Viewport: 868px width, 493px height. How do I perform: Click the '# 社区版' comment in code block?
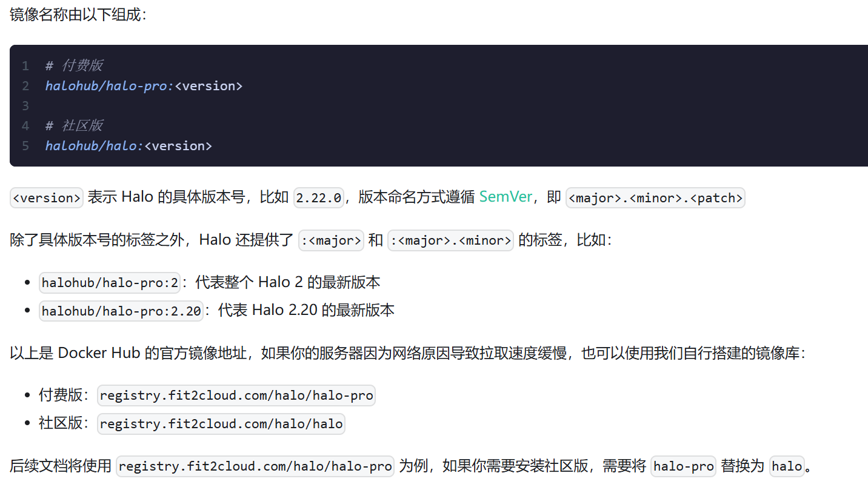tap(74, 125)
